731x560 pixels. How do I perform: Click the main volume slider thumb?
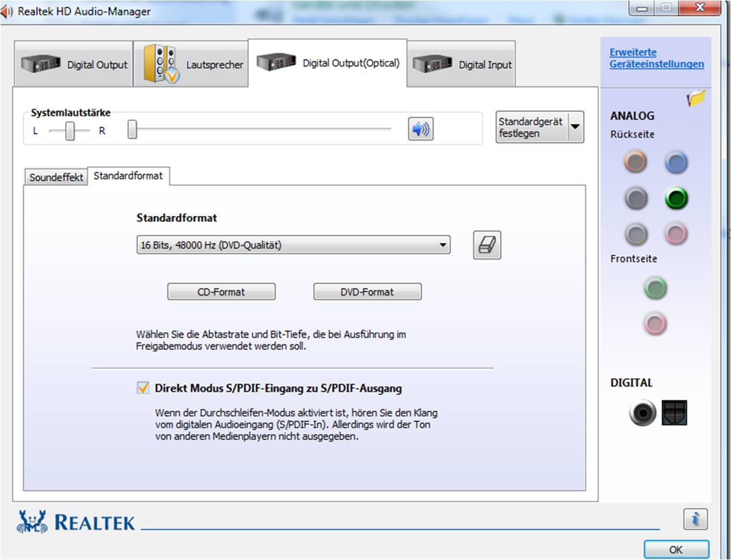(132, 129)
